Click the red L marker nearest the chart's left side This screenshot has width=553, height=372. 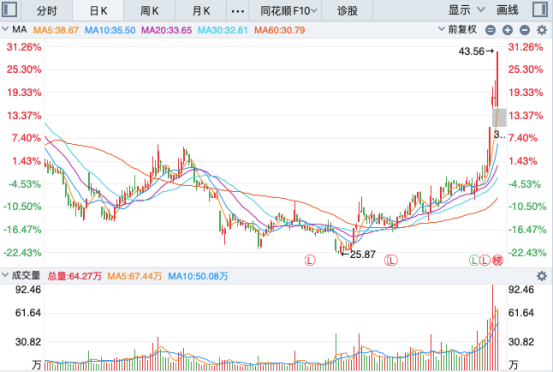[x=310, y=261]
